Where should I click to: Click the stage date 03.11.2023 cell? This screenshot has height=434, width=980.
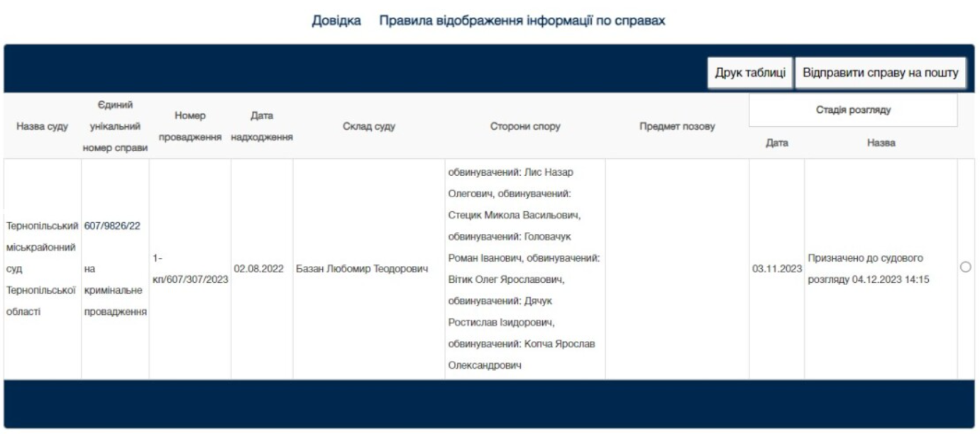[776, 269]
